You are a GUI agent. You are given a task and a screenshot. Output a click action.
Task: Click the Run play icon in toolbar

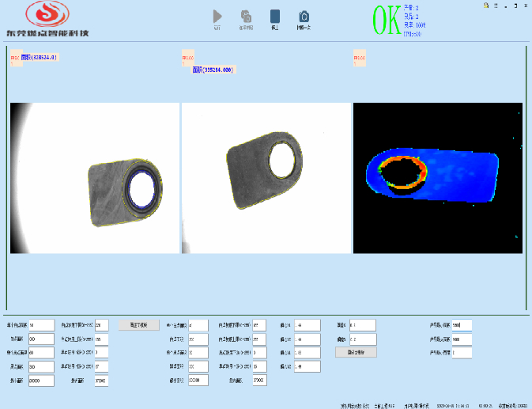217,17
